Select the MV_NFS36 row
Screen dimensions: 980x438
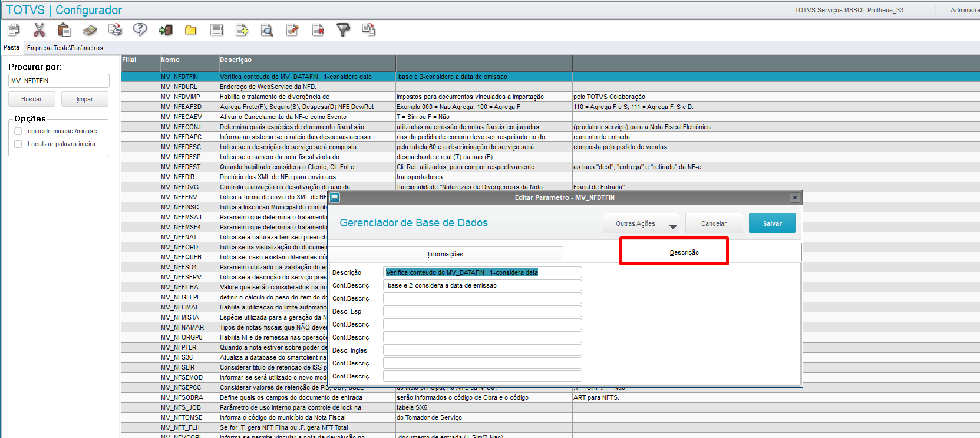coord(224,357)
